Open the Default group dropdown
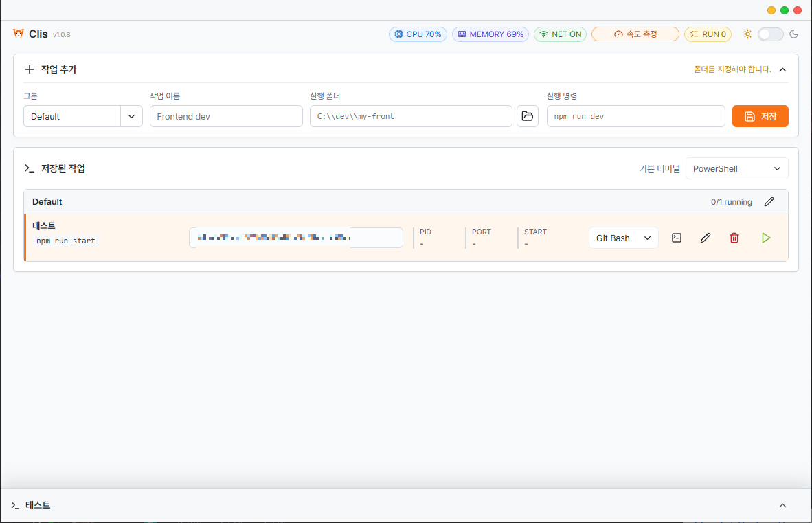 coord(83,116)
